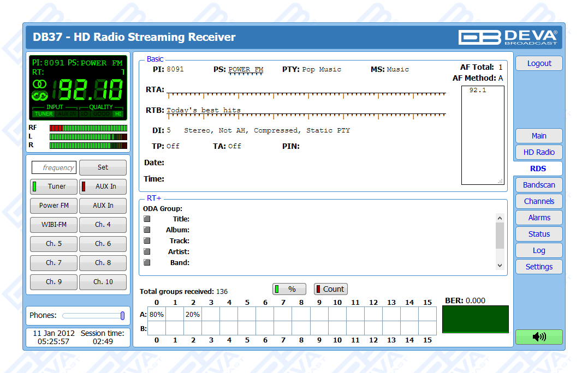Image resolution: width=588 pixels, height=373 pixels.
Task: Click the Logout button
Action: (538, 63)
